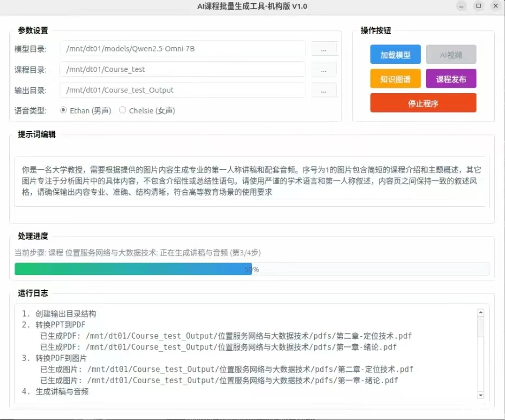
Task: Maximize the AI课程批量生成工具 window
Action: (478, 6)
